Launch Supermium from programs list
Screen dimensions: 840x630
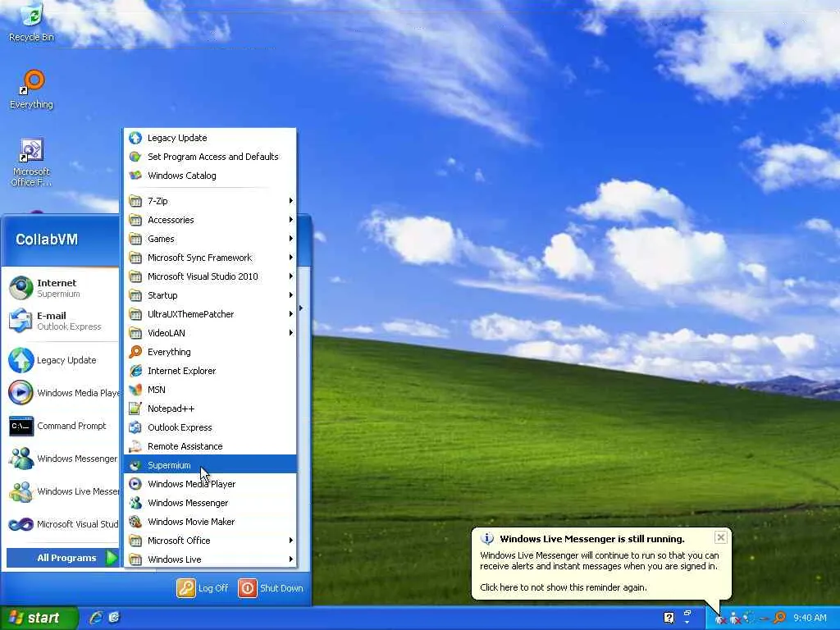point(209,465)
